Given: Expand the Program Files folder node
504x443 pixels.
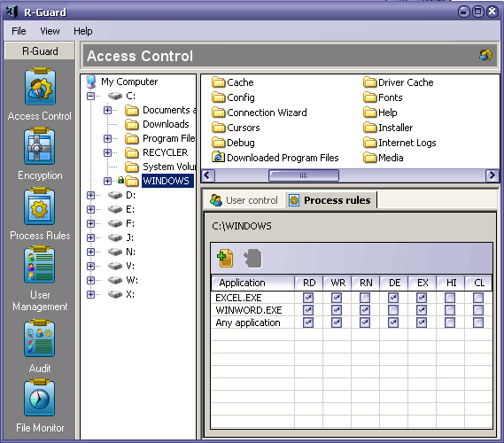Looking at the screenshot, I should pos(108,138).
